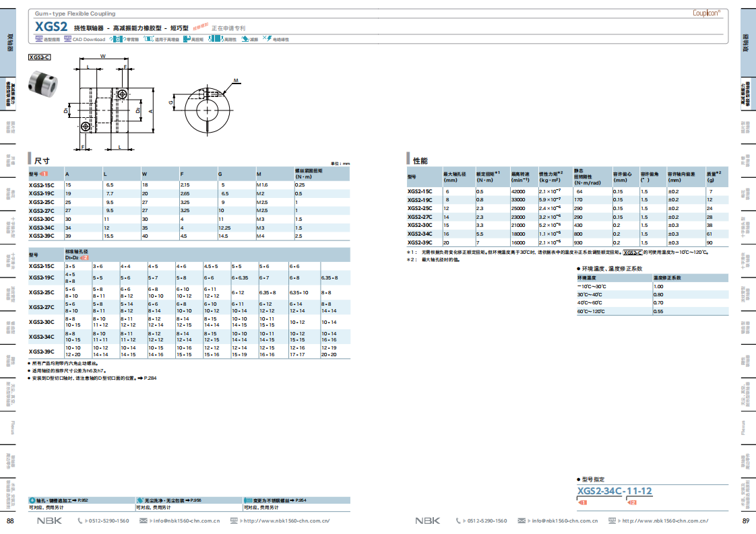Screen dimensions: 756x534
Task: Open the 无尘洗净·无尘包装 P.956 reference
Action: [x=173, y=501]
